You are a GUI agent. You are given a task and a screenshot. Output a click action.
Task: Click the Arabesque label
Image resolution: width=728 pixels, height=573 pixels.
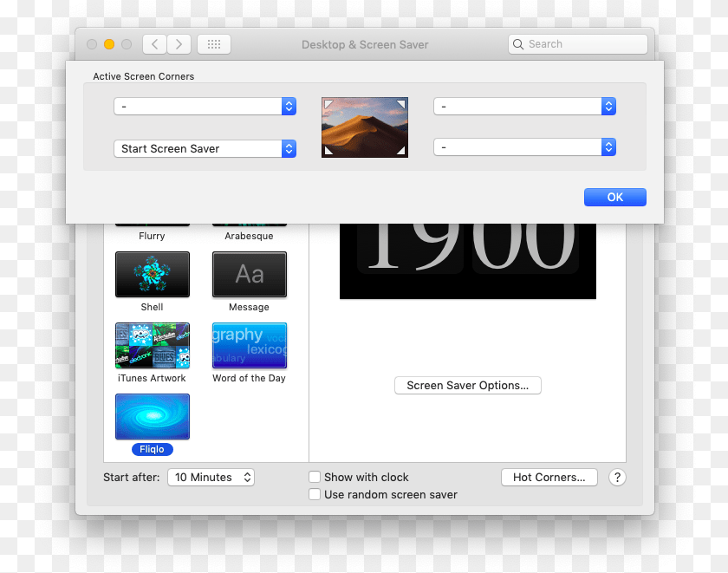click(x=249, y=236)
